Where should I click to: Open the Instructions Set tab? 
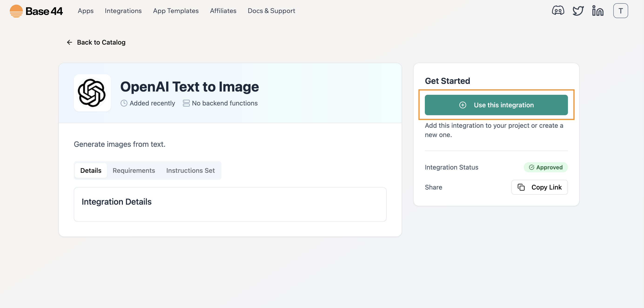point(190,170)
